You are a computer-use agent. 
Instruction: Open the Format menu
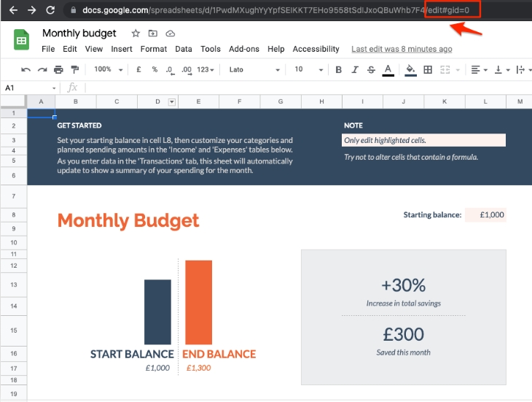tap(154, 49)
